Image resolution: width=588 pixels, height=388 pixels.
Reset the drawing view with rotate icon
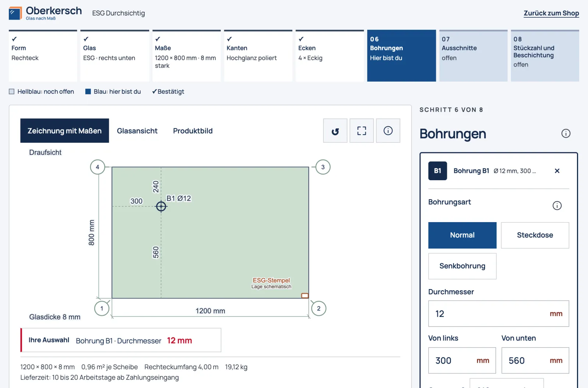coord(335,131)
